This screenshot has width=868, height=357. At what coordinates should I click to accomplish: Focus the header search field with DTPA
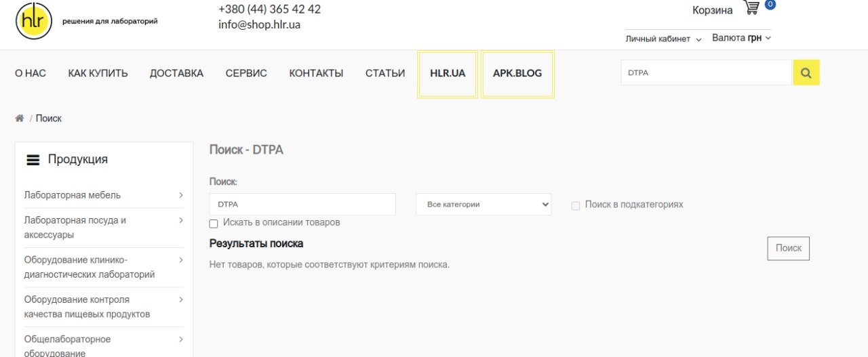(707, 72)
